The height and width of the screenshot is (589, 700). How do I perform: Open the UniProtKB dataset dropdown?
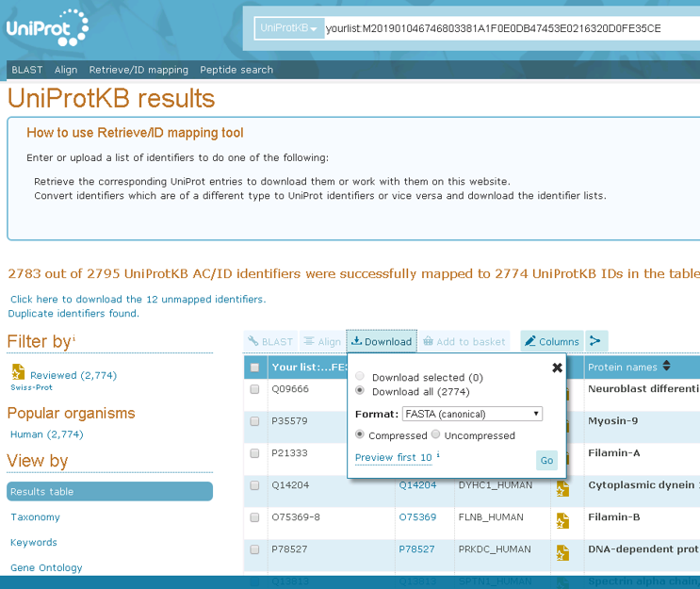289,28
